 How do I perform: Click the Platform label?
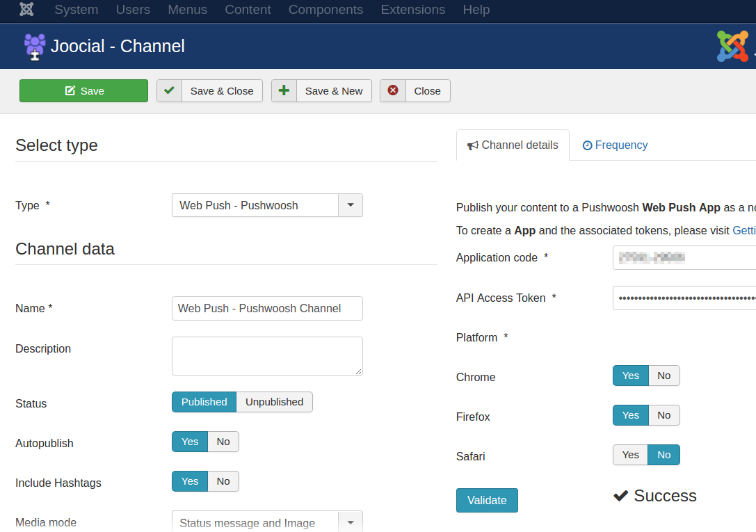(x=477, y=337)
